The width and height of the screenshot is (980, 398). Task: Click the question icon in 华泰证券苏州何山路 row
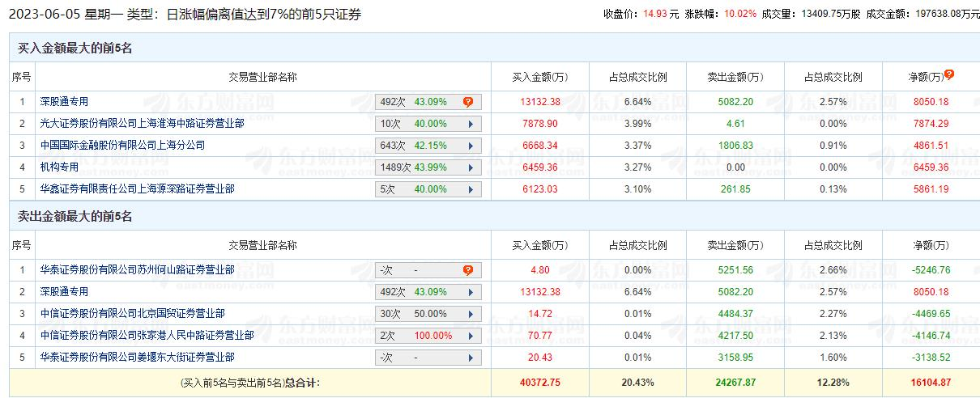click(467, 270)
